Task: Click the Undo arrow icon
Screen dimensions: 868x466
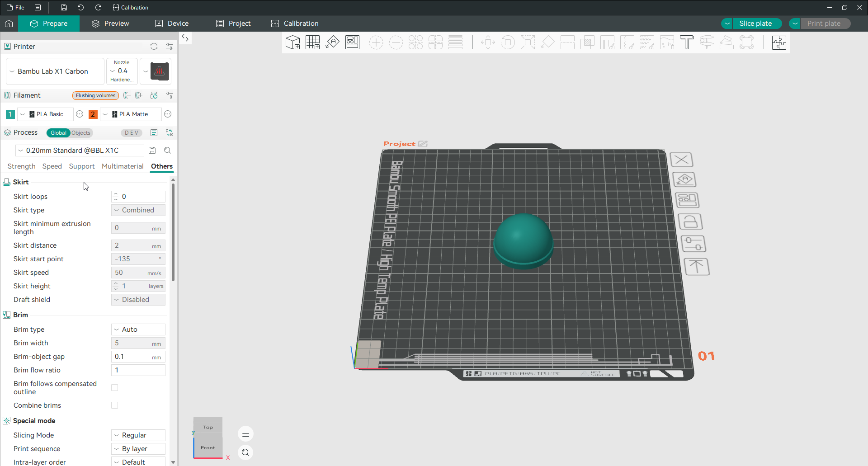Action: (80, 7)
